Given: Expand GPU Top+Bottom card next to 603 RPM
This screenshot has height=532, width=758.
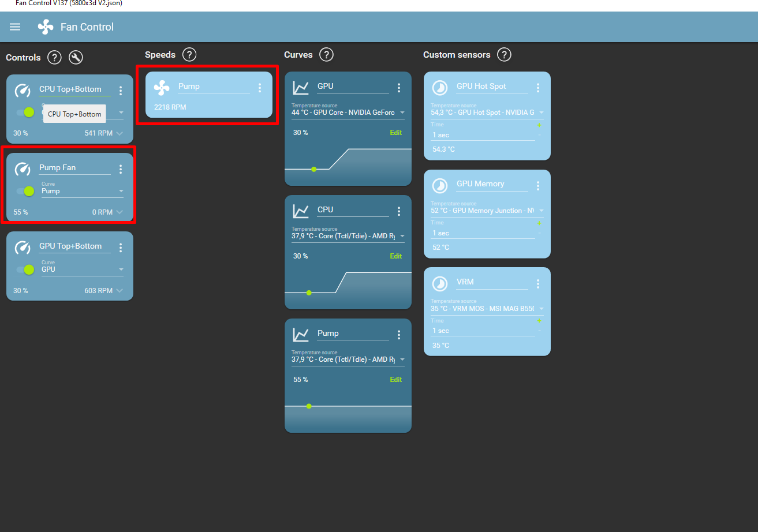Looking at the screenshot, I should point(120,290).
